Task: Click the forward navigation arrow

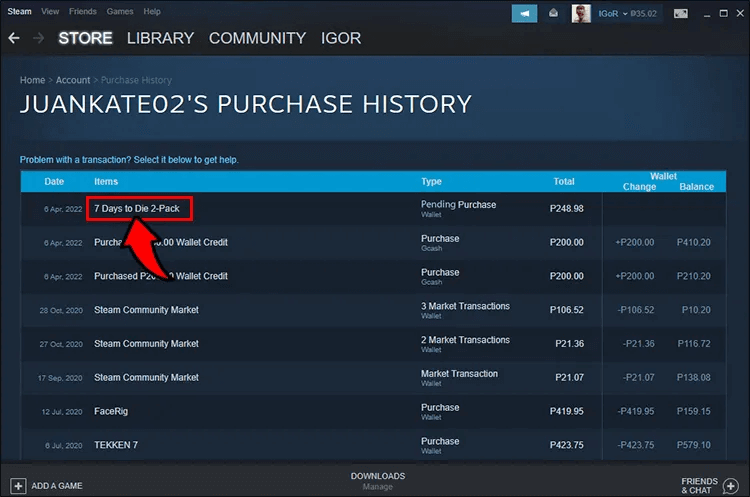Action: tap(38, 38)
